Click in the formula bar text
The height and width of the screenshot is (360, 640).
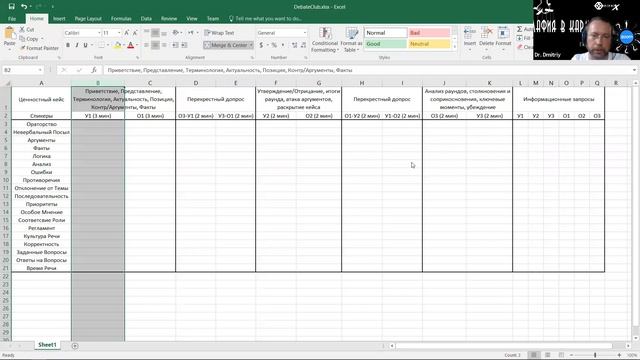[x=230, y=70]
